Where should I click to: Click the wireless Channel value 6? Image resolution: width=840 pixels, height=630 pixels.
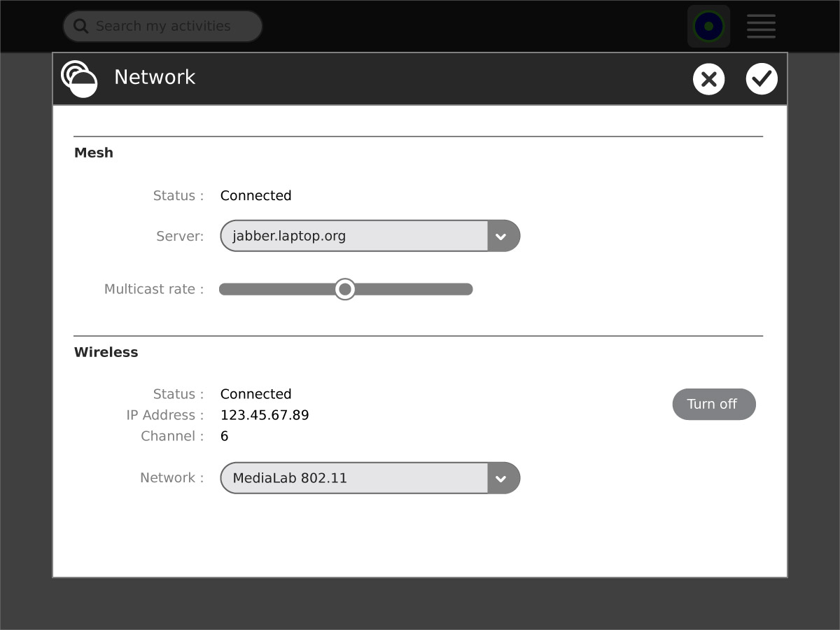225,436
